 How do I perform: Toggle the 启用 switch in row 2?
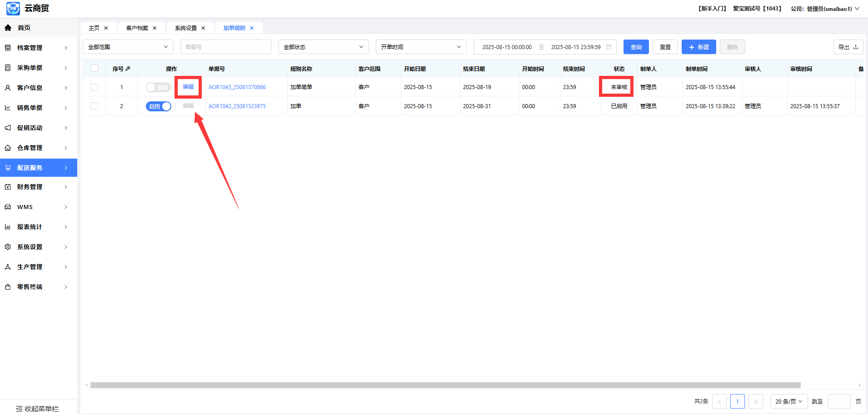click(158, 106)
